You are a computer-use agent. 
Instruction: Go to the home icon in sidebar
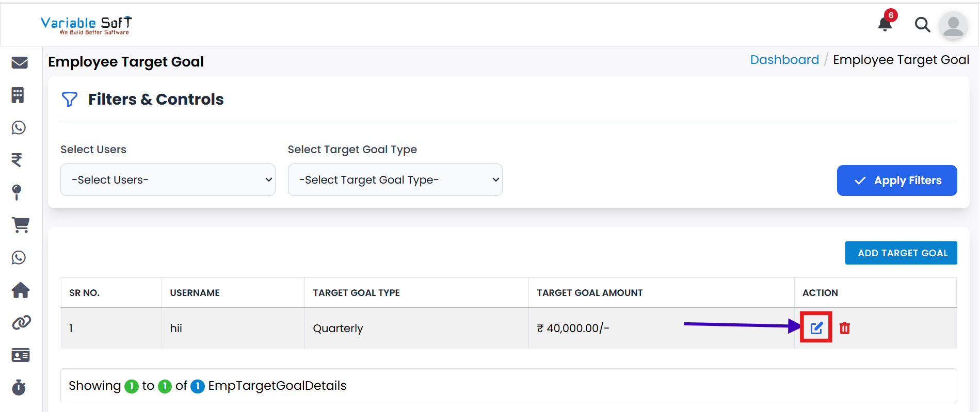pos(21,290)
